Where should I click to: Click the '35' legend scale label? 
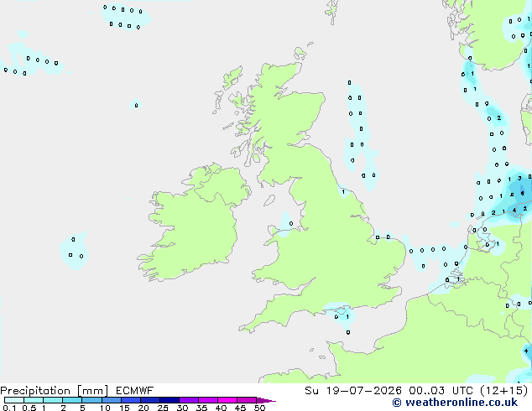(201, 408)
